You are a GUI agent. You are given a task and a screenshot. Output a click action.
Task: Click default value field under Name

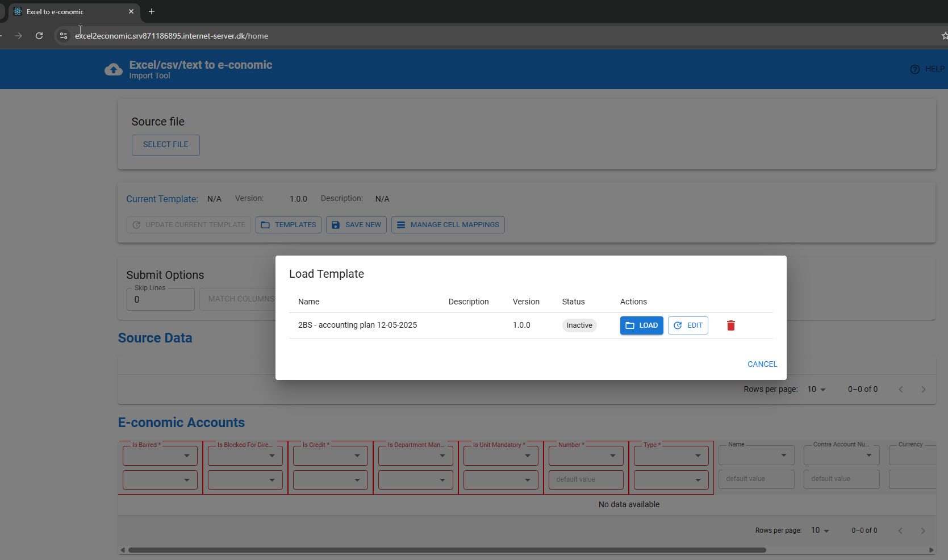point(757,479)
